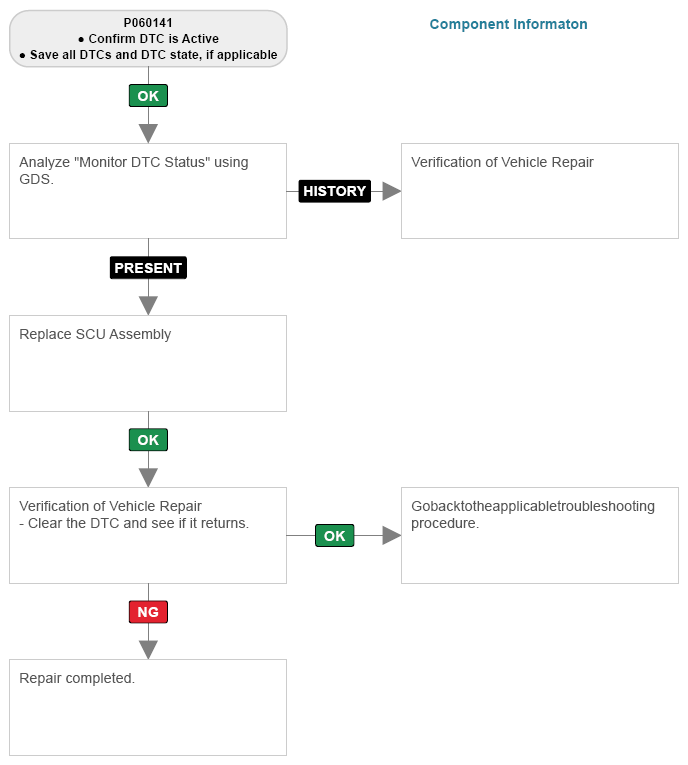This screenshot has width=688, height=765.
Task: Click the P060141 start node title
Action: 148,23
